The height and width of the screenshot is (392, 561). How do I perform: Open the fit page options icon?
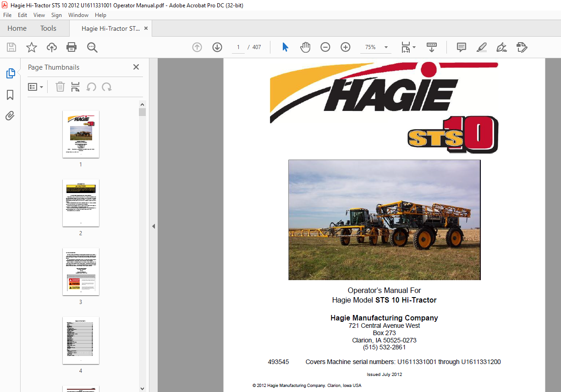coord(406,47)
